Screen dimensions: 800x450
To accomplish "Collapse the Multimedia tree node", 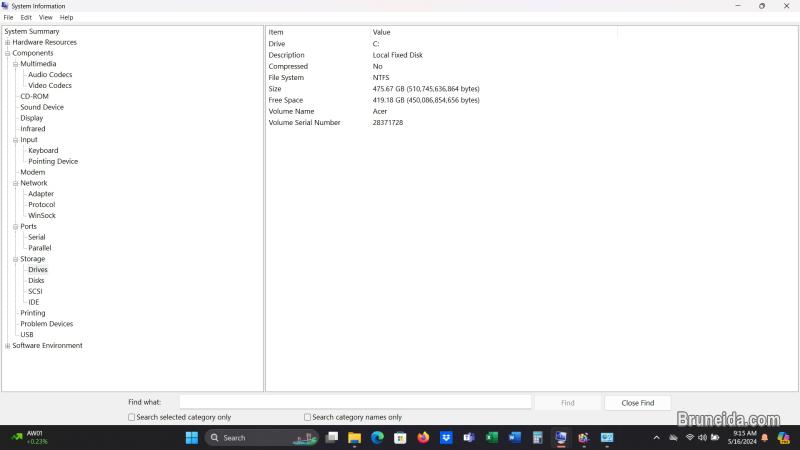I will click(x=15, y=64).
